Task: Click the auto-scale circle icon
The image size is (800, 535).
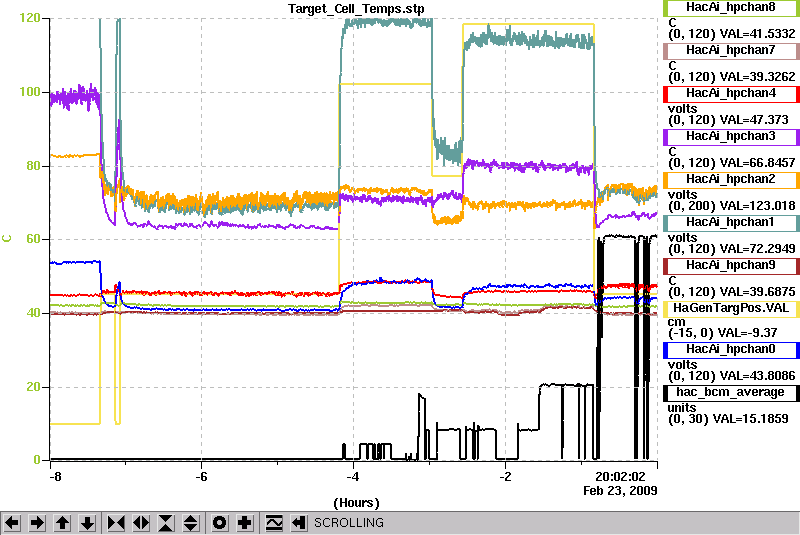Action: pos(220,523)
